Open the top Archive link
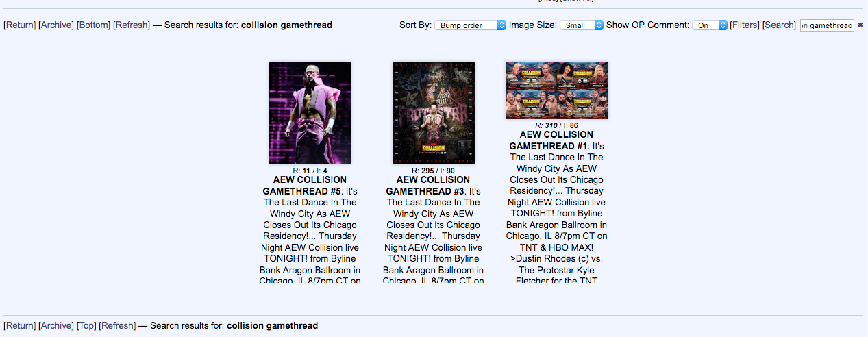Image resolution: width=868 pixels, height=337 pixels. click(56, 25)
